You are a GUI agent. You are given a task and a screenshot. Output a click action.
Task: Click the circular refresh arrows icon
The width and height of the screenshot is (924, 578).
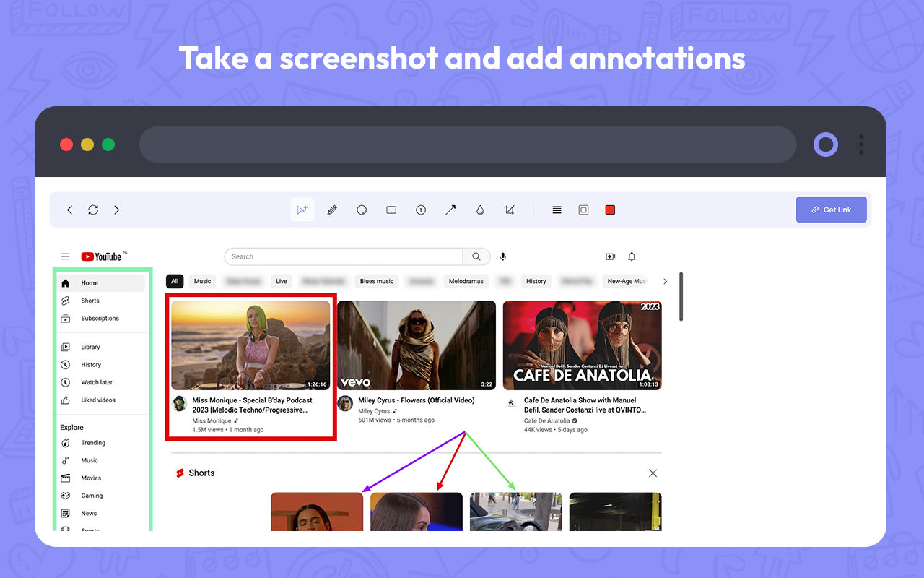pyautogui.click(x=93, y=210)
